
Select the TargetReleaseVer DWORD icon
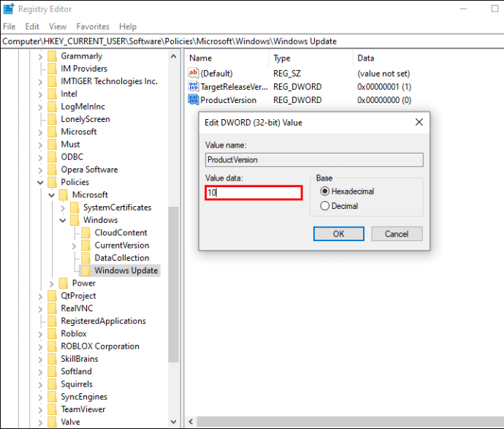[x=193, y=86]
